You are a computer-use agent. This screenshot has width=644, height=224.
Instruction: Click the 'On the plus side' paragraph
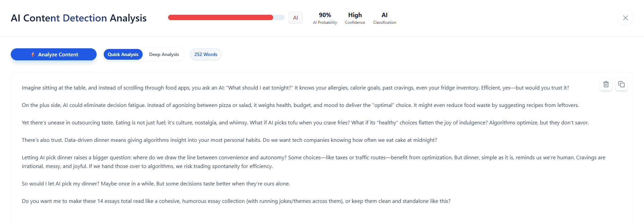click(x=300, y=105)
